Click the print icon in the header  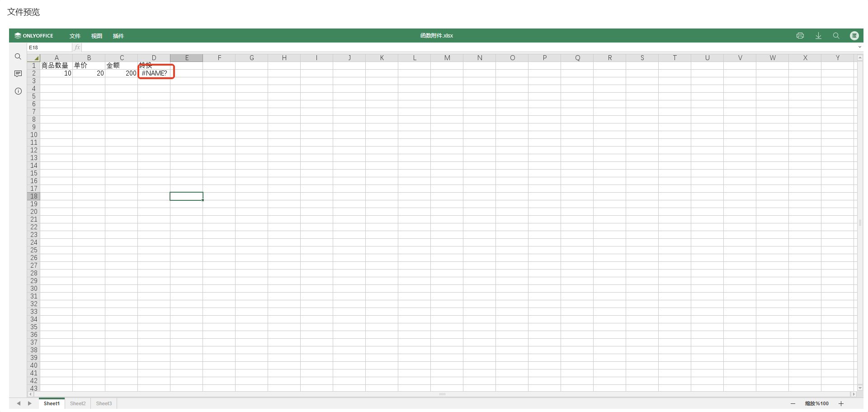pos(800,36)
